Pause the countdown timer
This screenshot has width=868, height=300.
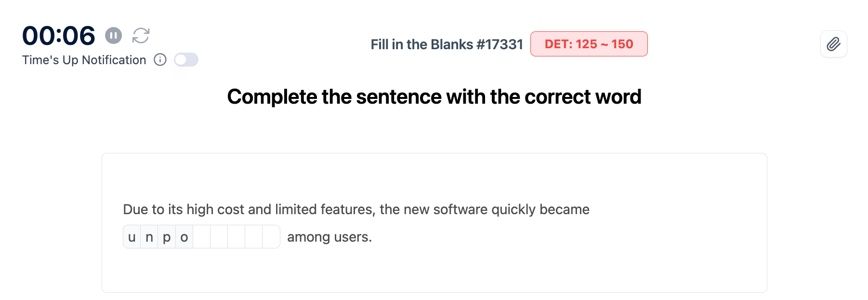[x=114, y=35]
